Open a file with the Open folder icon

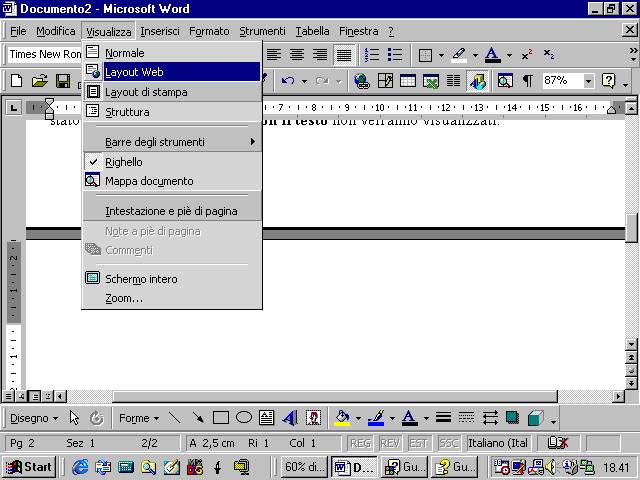pyautogui.click(x=40, y=81)
